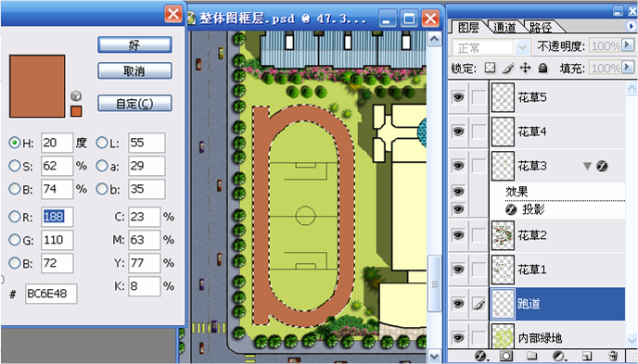Switch to the 路径 tab
This screenshot has height=364, width=638.
pos(542,28)
